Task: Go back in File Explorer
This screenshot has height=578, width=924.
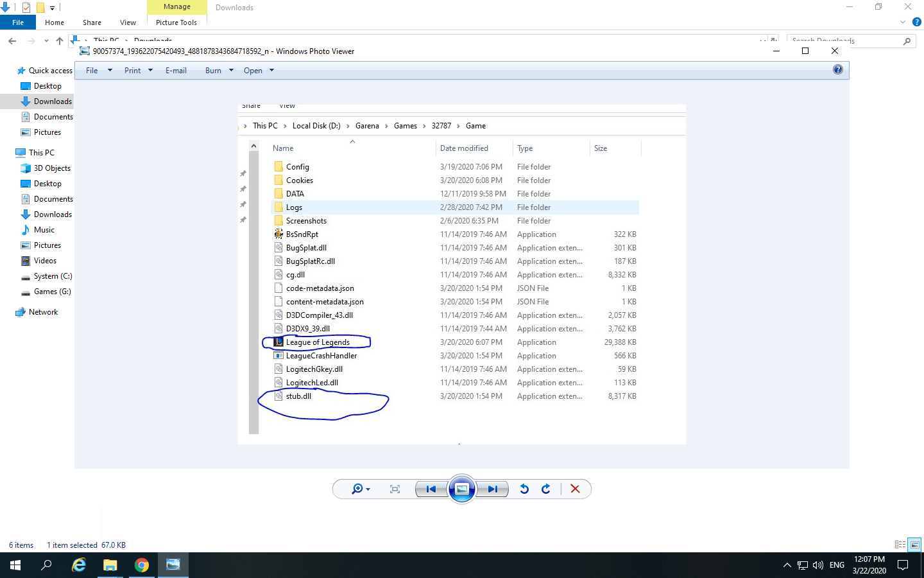Action: coord(12,41)
